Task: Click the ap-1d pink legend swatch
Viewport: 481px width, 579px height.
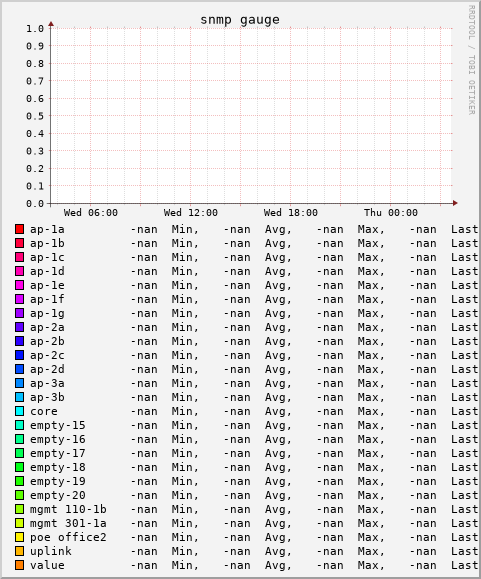Action: point(20,271)
